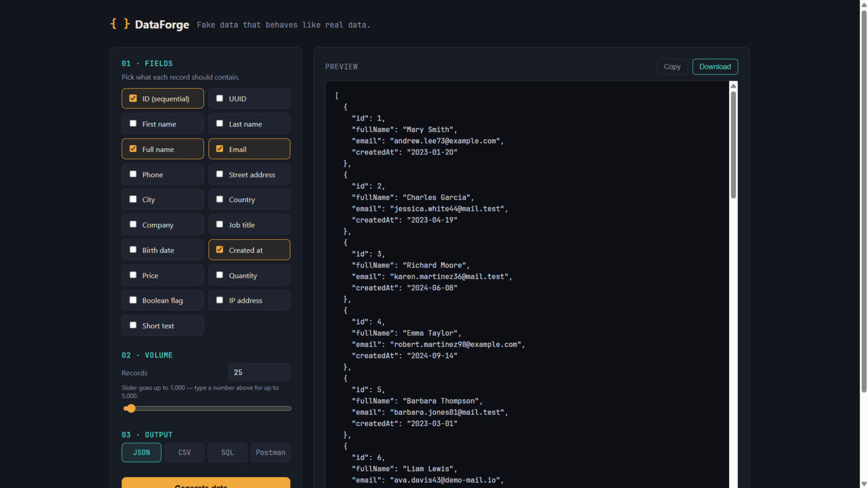Download the generated data
The width and height of the screenshot is (868, 488).
[715, 66]
